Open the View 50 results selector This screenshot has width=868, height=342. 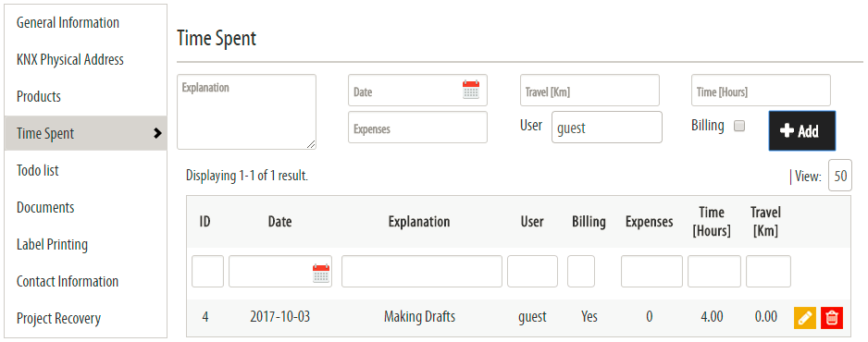[839, 176]
